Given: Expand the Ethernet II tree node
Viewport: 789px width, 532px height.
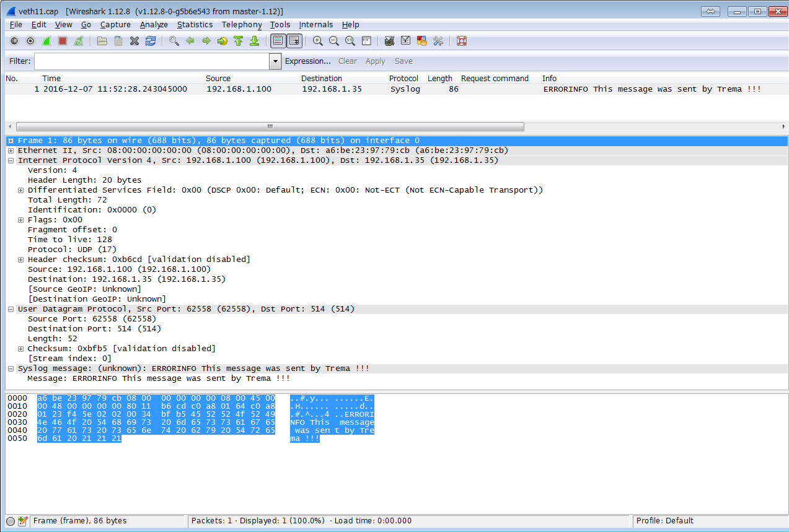Looking at the screenshot, I should coord(11,150).
